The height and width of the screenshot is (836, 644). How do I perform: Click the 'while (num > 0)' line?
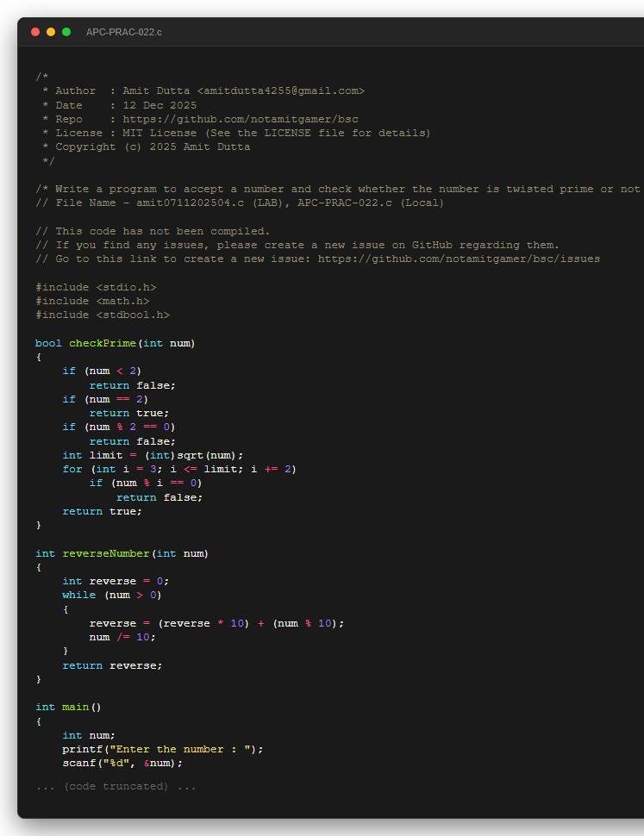pyautogui.click(x=112, y=595)
